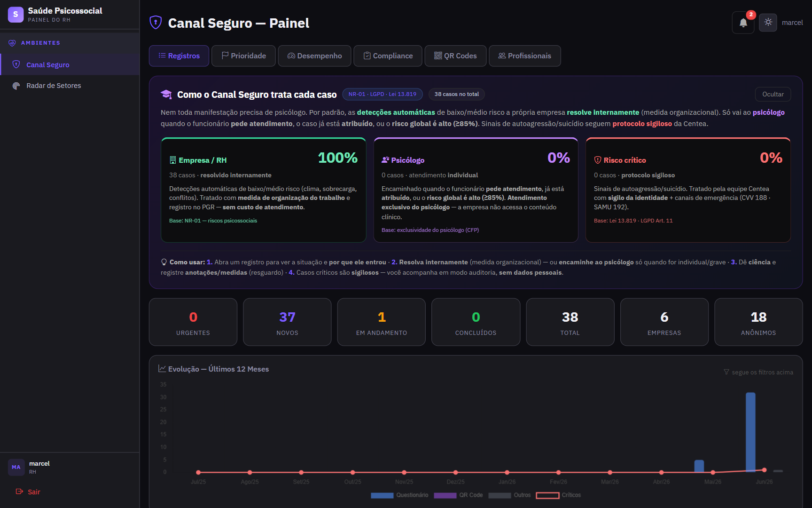Click the list icon on Registros tab
Screen dimensions: 812x508
coord(162,56)
